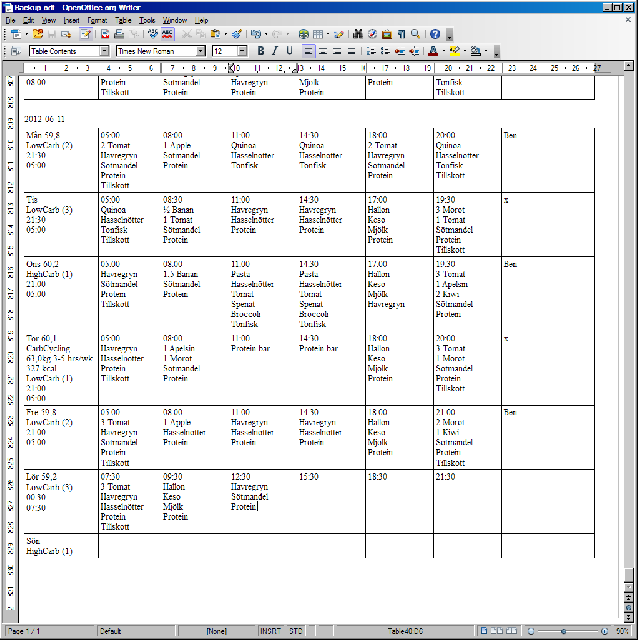Open the Insert menu

71,20
